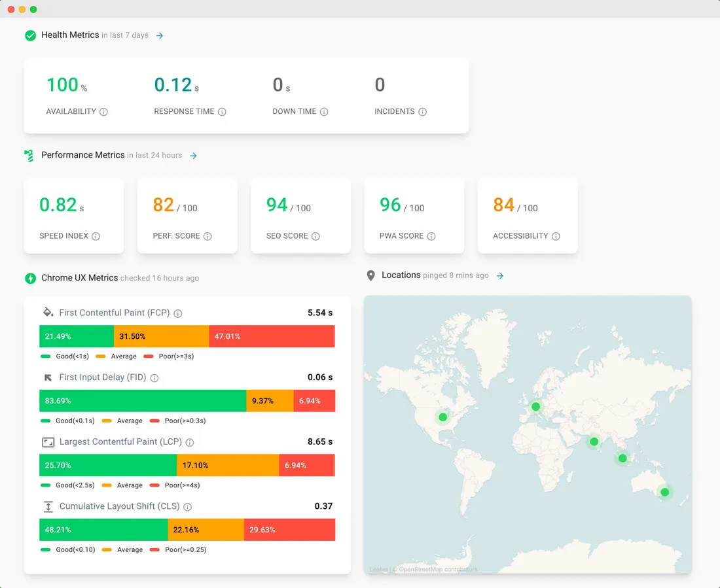Screen dimensions: 720x588
Task: Click the info icon next to Incidents
Action: click(422, 112)
